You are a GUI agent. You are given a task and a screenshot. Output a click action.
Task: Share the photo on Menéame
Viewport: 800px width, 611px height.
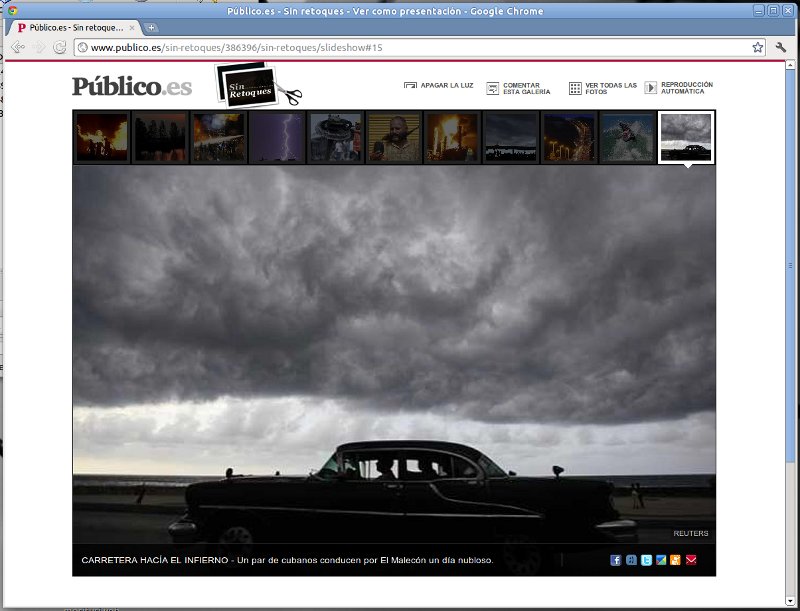[676, 560]
